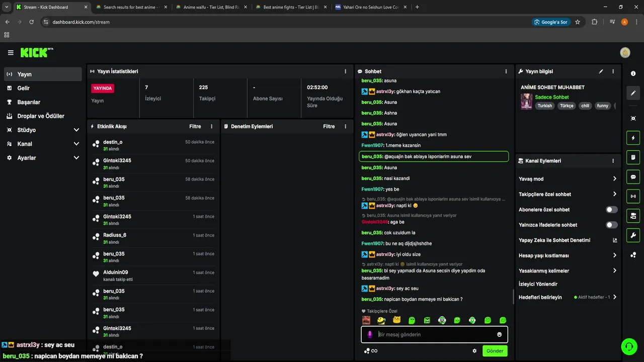
Task: Go to Başarılar in the sidebar
Action: pyautogui.click(x=43, y=102)
